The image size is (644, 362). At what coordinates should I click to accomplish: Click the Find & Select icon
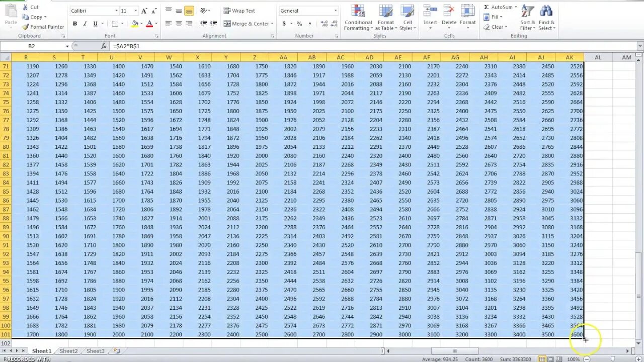[546, 17]
